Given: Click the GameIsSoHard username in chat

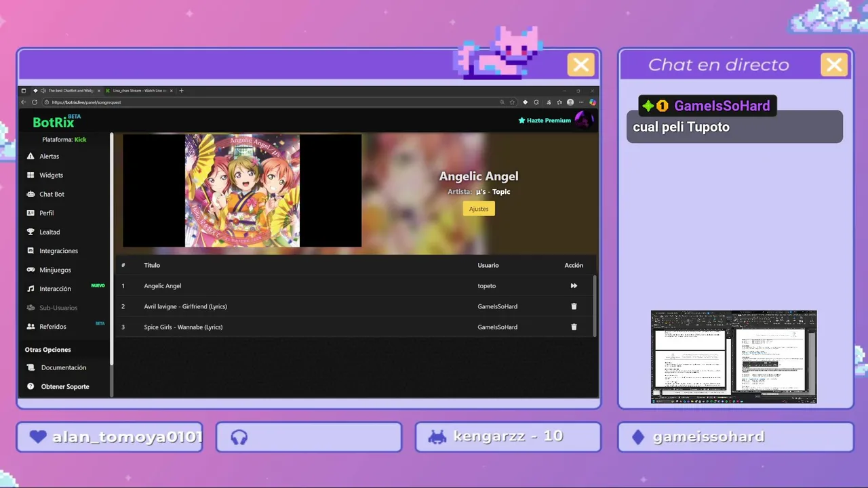Looking at the screenshot, I should pyautogui.click(x=722, y=106).
